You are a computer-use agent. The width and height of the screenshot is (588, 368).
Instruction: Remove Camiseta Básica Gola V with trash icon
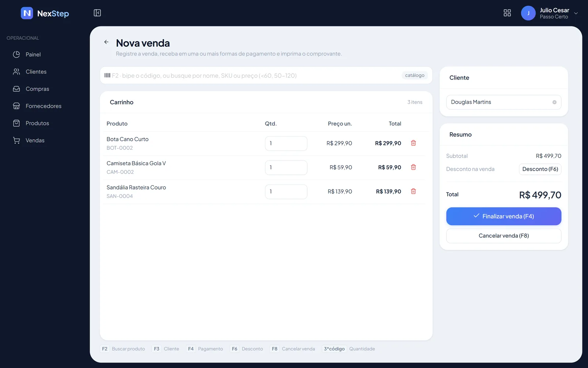pyautogui.click(x=413, y=167)
